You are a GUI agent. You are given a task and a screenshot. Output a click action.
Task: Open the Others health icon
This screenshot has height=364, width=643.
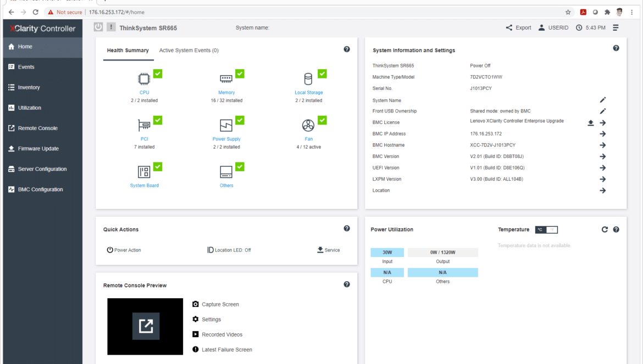coord(226,171)
